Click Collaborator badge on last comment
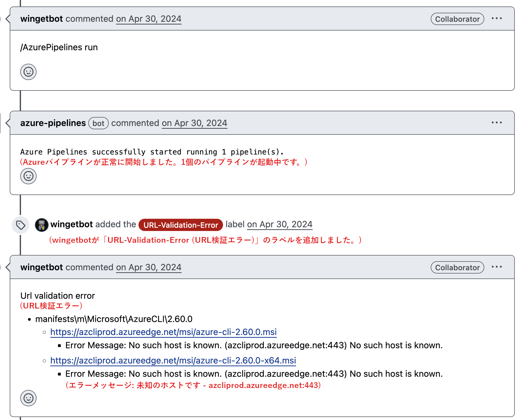Image resolution: width=518 pixels, height=420 pixels. (457, 267)
